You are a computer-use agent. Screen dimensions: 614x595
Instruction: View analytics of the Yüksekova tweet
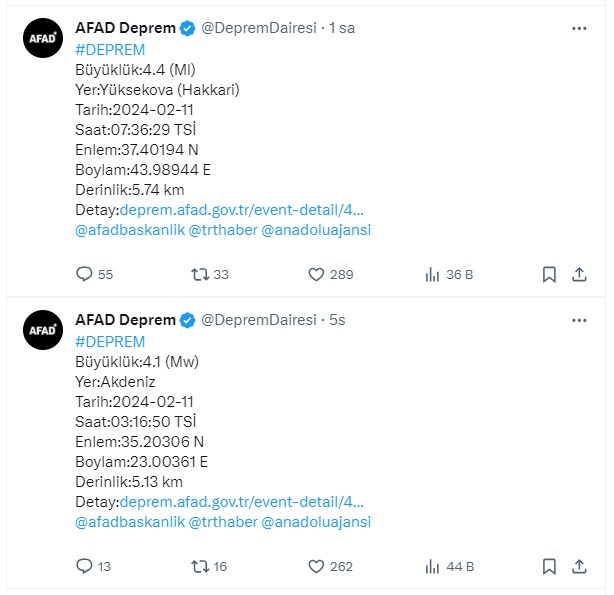click(449, 275)
